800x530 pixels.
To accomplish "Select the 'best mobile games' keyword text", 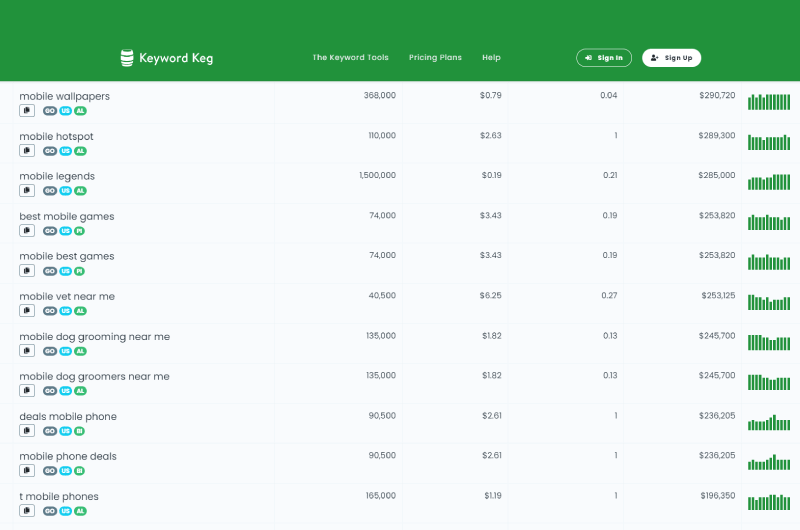I will [67, 216].
